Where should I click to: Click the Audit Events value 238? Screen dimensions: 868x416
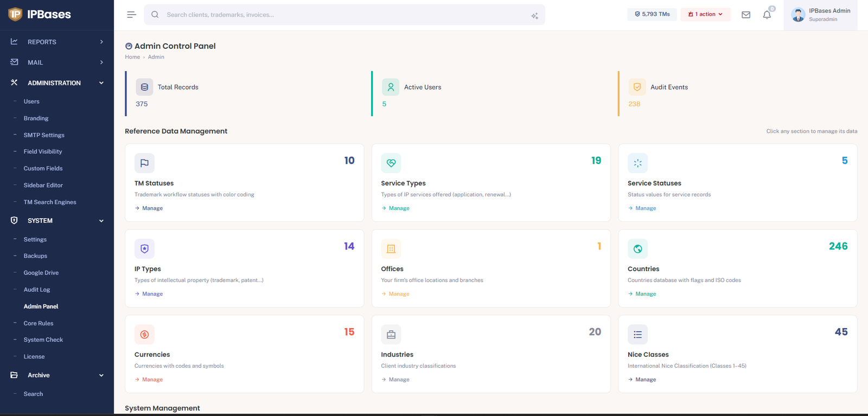click(x=634, y=104)
